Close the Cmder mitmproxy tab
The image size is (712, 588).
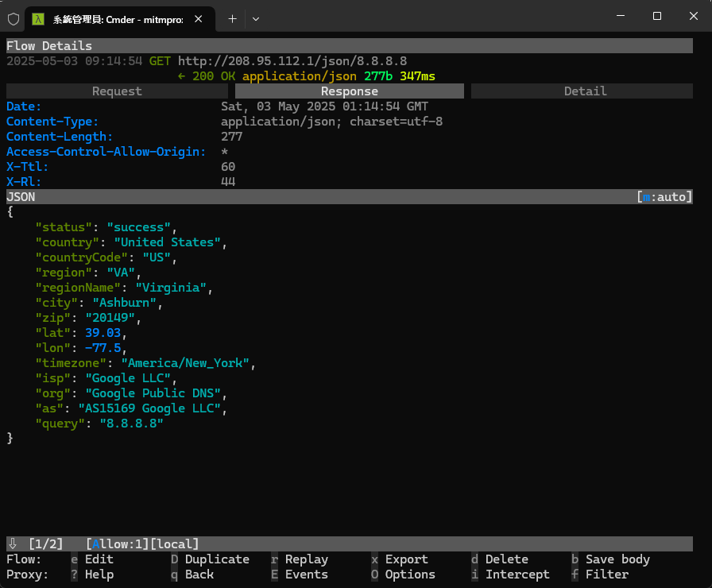[199, 18]
